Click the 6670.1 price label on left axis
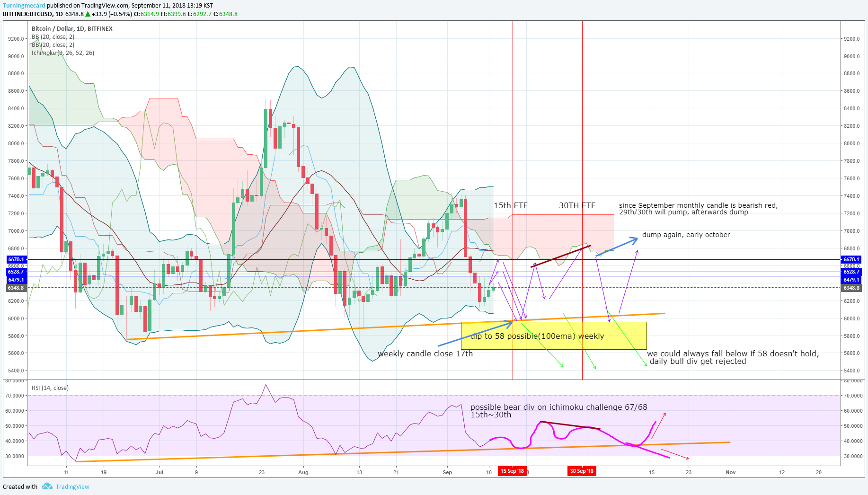868x495 pixels. (x=16, y=259)
